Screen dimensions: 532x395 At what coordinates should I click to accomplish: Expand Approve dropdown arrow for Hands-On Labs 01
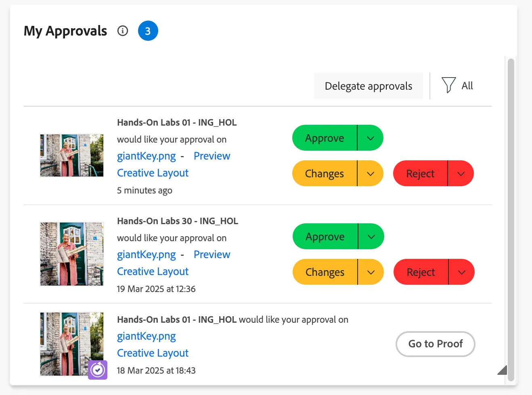pos(371,138)
